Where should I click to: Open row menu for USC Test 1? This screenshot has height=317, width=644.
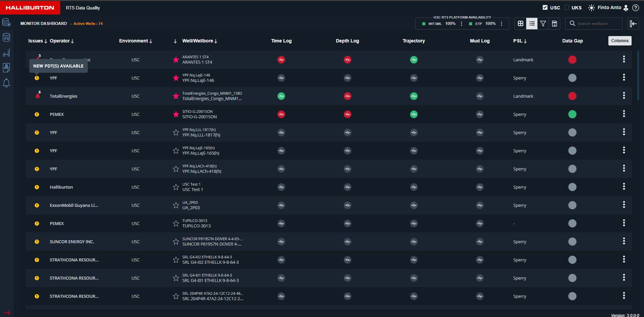pos(624,187)
